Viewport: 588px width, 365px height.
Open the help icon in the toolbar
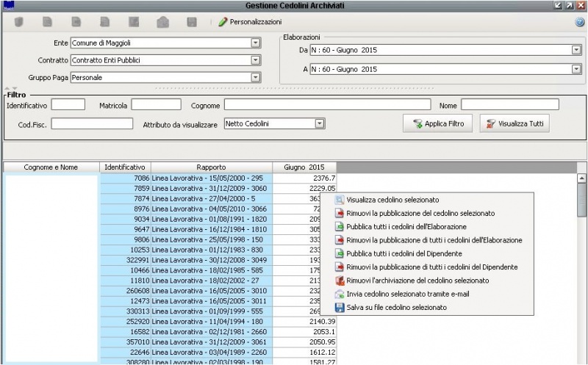pos(578,23)
